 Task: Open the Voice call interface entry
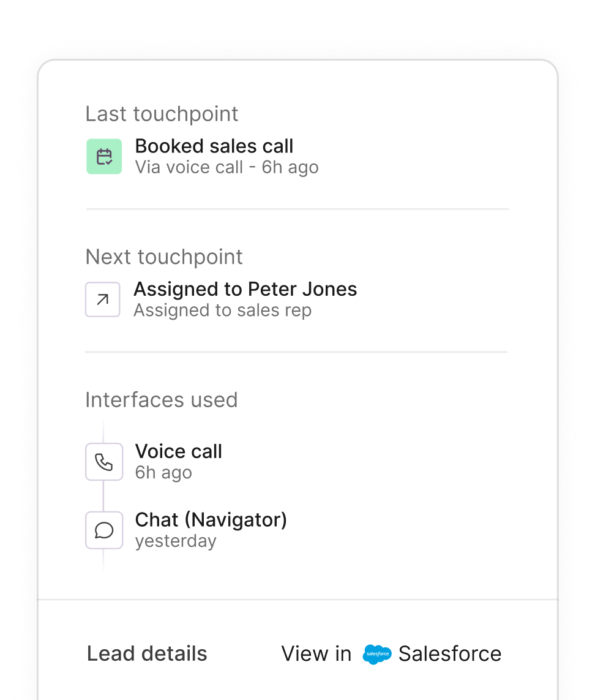pos(178,451)
